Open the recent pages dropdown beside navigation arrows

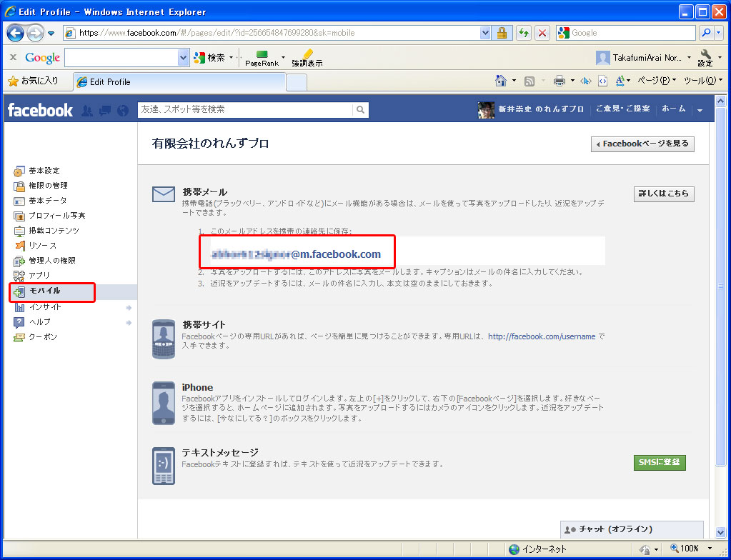[x=51, y=34]
